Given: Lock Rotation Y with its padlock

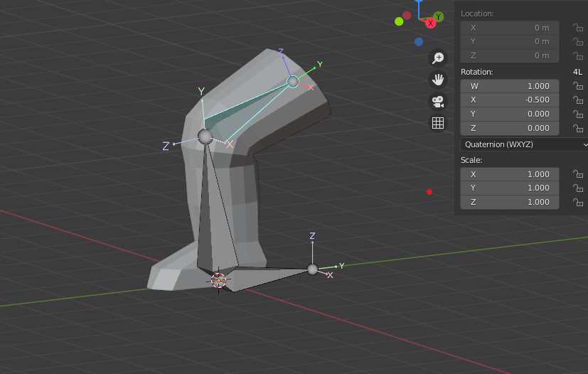Looking at the screenshot, I should pos(578,114).
